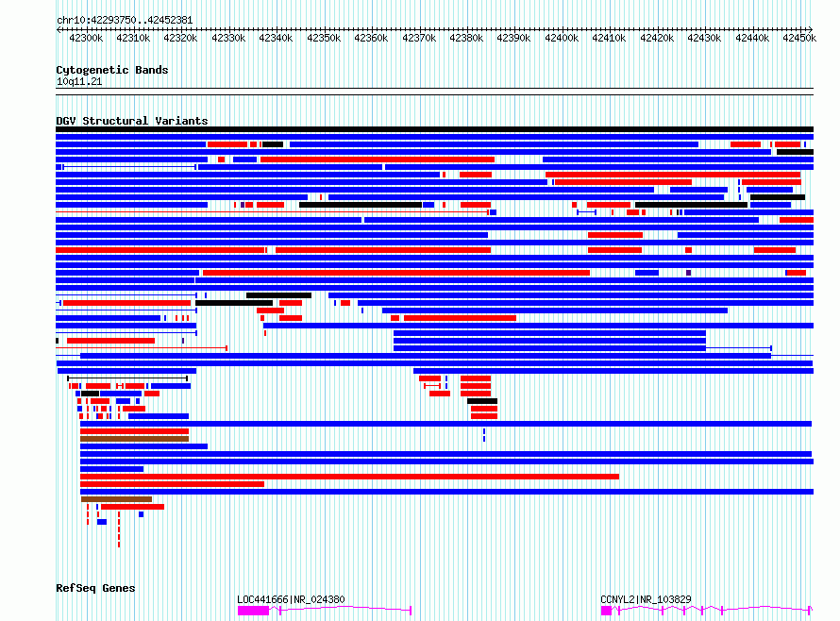Select the 42420k ruler position label
The image size is (840, 621).
click(657, 38)
